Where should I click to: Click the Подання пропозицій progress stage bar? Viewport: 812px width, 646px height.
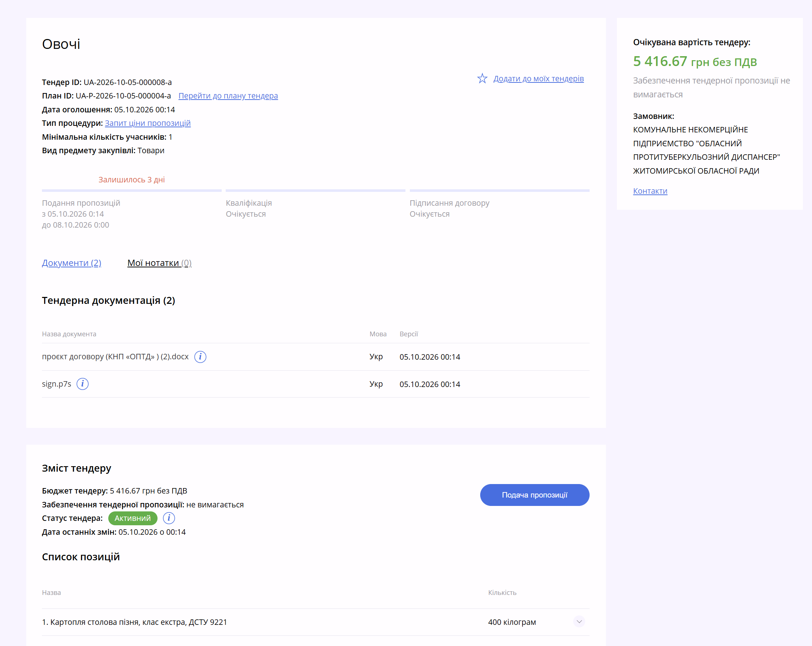point(131,191)
